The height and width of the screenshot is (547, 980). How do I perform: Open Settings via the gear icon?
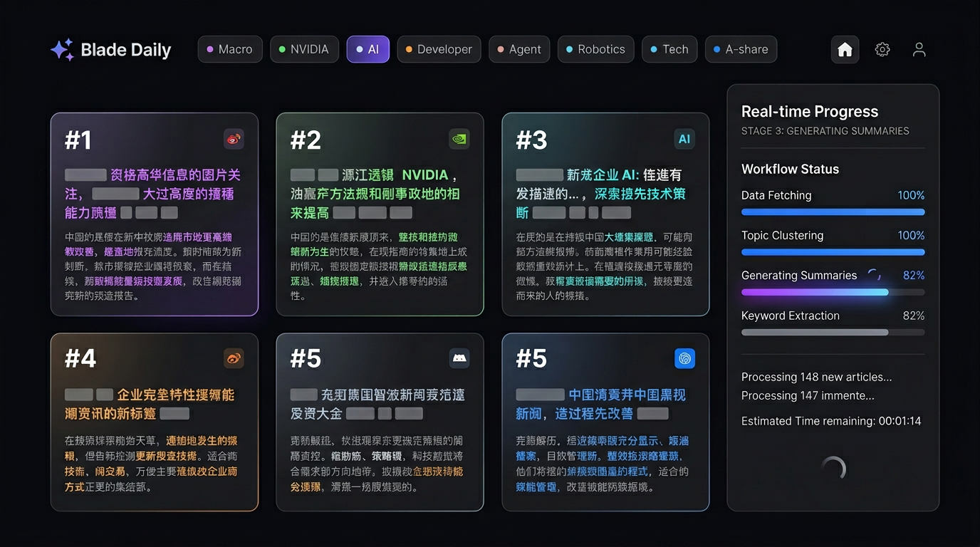click(x=882, y=49)
